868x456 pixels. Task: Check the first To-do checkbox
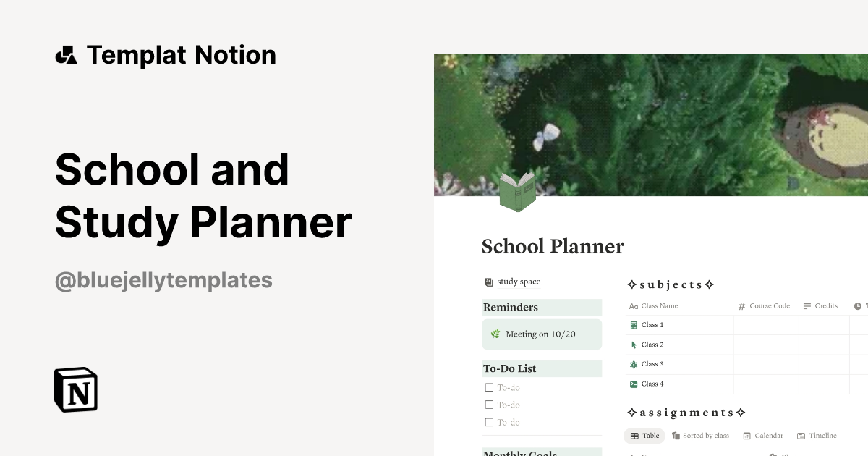pos(489,387)
